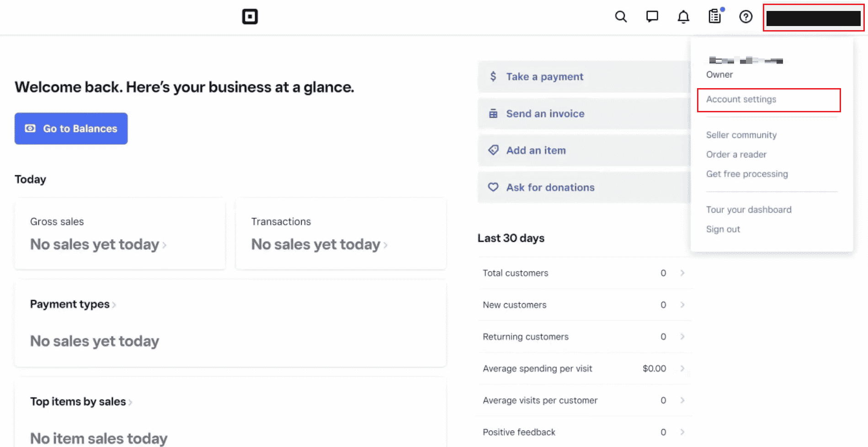Viewport: 868px width, 447px height.
Task: Click the Total customers label
Action: (516, 273)
